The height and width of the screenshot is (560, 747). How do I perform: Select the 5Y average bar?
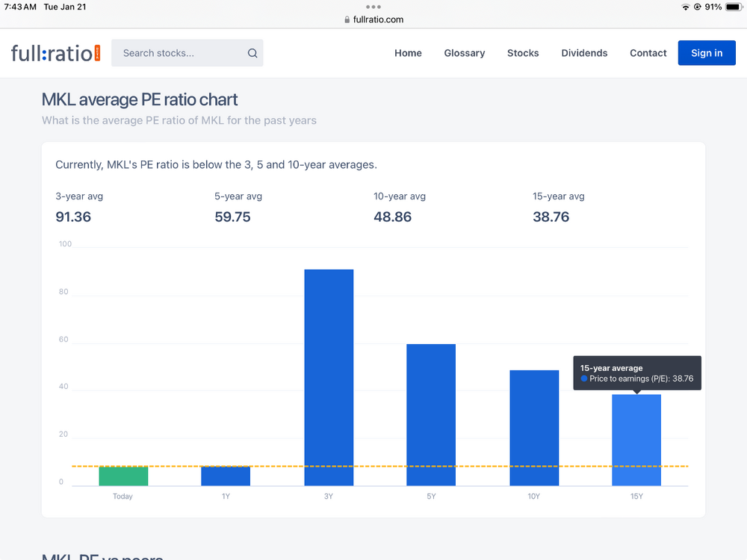click(x=431, y=414)
